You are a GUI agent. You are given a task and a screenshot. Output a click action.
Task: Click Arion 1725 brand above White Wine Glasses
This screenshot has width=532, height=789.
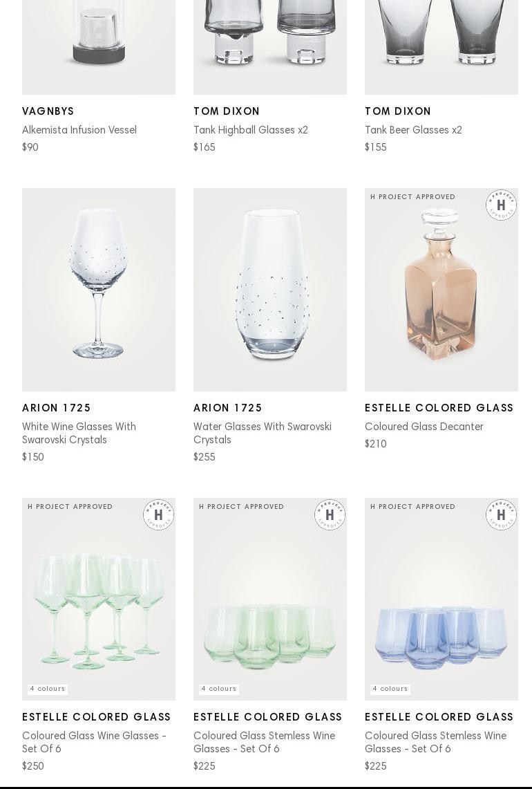pos(57,408)
